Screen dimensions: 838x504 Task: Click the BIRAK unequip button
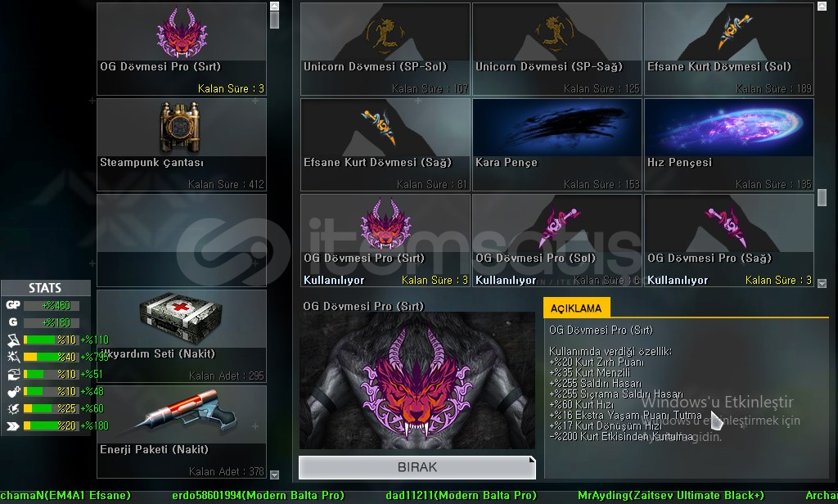[417, 467]
